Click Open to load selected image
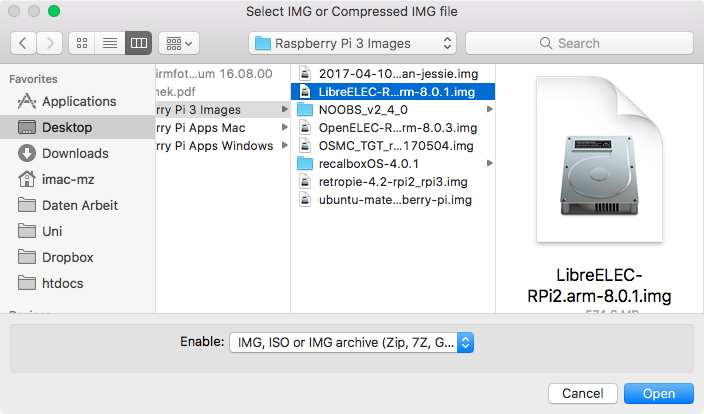Image resolution: width=704 pixels, height=414 pixels. [x=659, y=393]
